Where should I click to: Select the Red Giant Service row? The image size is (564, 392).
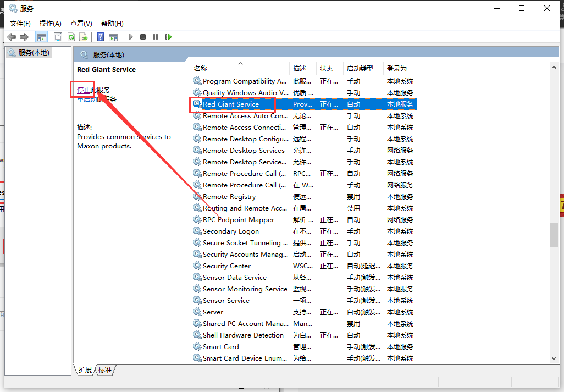click(x=304, y=104)
